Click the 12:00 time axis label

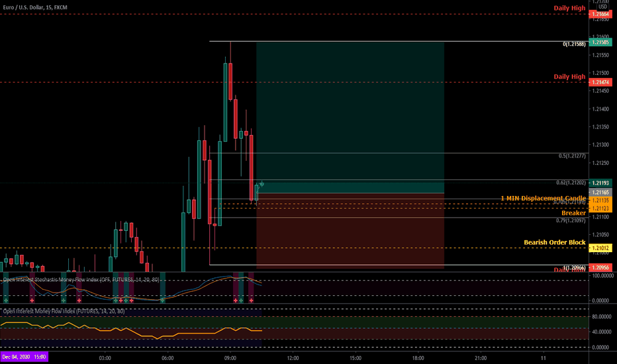(293, 358)
